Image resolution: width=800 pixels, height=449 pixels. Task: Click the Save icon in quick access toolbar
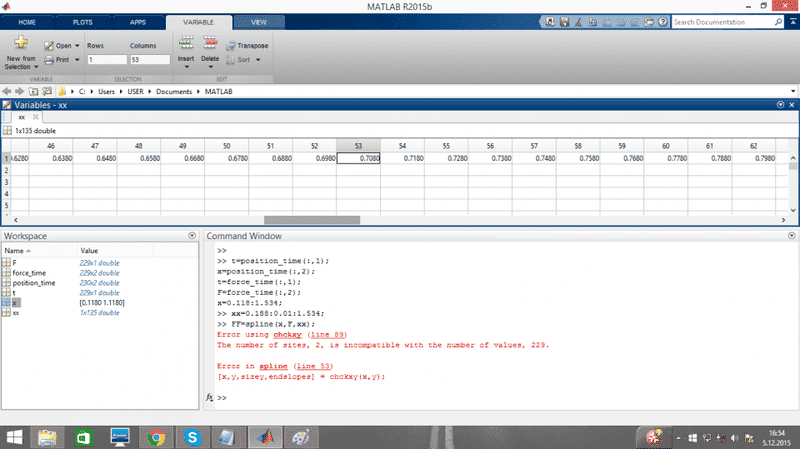pos(564,22)
